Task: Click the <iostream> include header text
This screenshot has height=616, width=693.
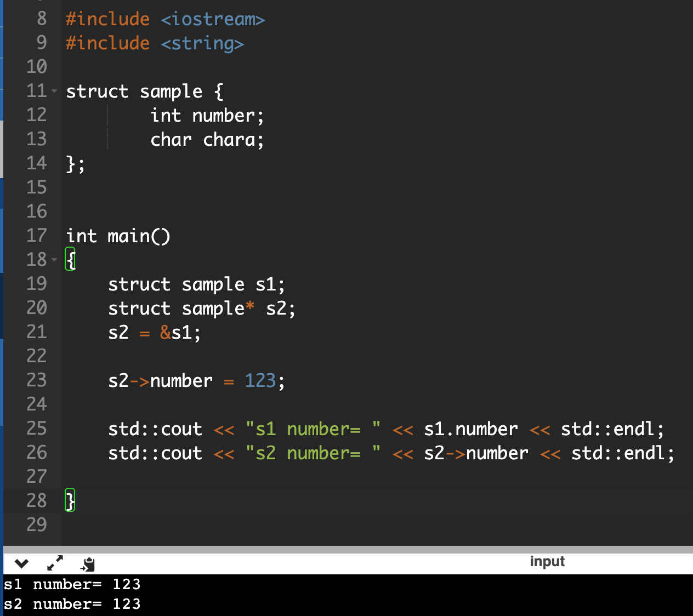Action: point(213,19)
